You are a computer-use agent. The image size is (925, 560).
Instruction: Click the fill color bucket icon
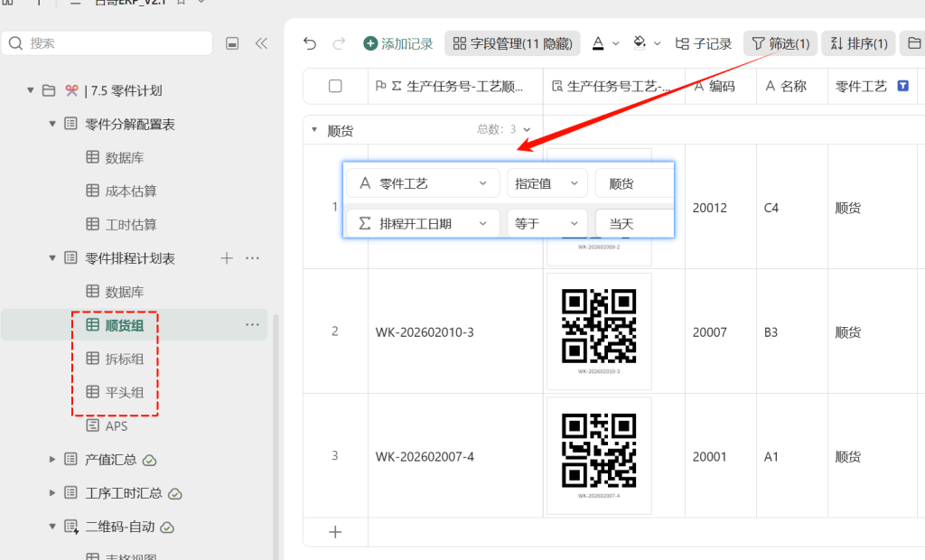click(640, 43)
